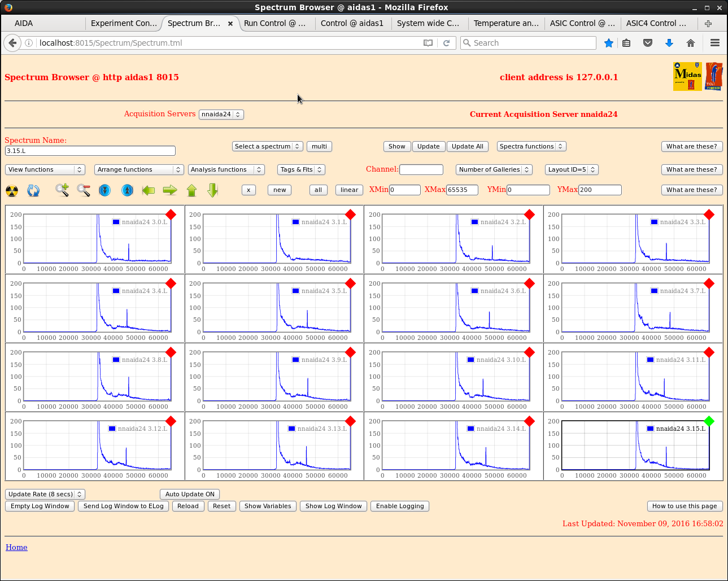Open the Acquisition Servers nnaida24 dropdown
Viewport: 728px width, 581px height.
[221, 115]
